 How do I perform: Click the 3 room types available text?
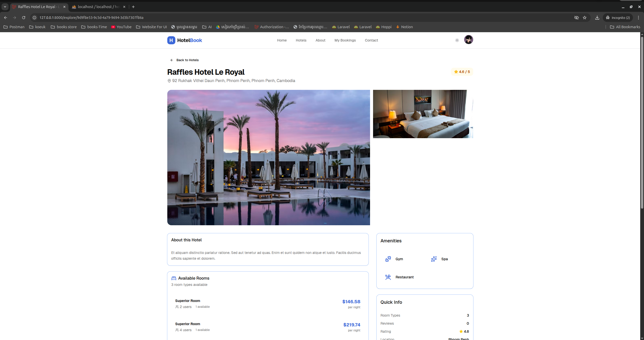(189, 285)
